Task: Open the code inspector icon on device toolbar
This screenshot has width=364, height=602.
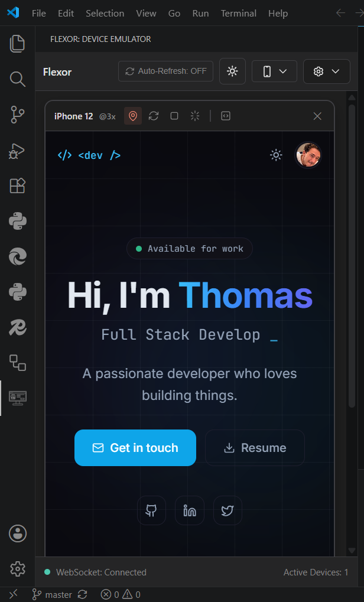Action: [226, 116]
